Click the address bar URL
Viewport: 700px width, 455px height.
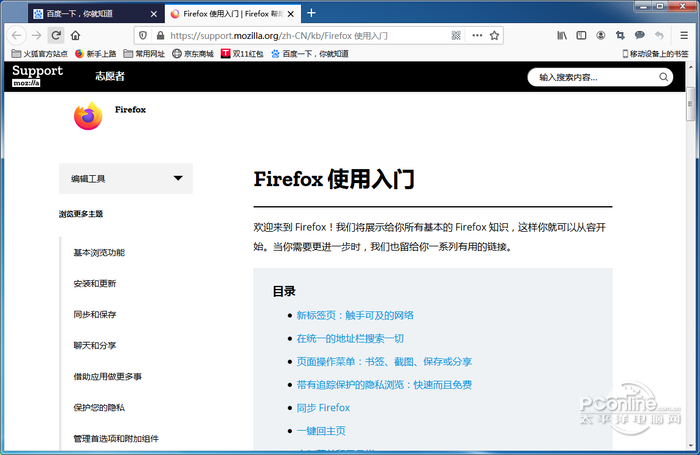279,35
